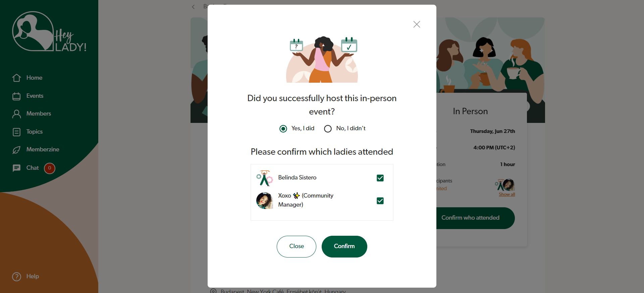The width and height of the screenshot is (644, 293).
Task: Select the "Yes, I did" radio button
Action: 283,129
